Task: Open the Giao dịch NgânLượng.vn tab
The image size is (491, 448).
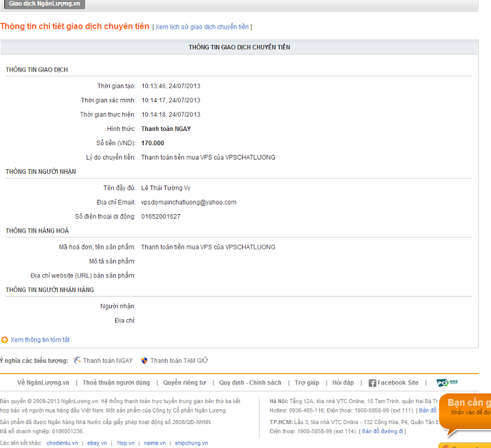Action: (x=44, y=4)
